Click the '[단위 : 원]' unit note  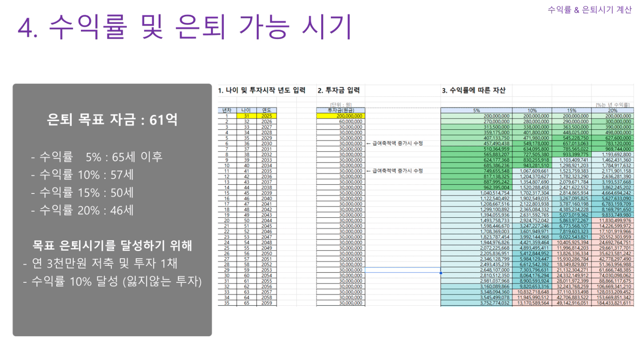coord(341,105)
